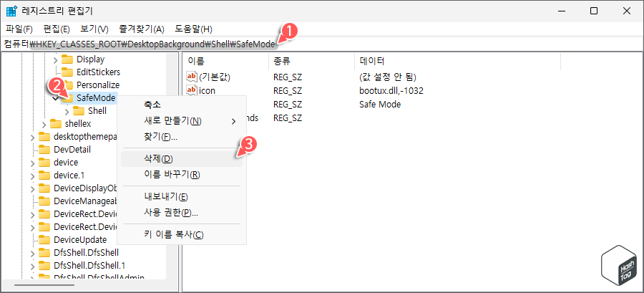Click the SafeMode folder icon

click(x=68, y=98)
